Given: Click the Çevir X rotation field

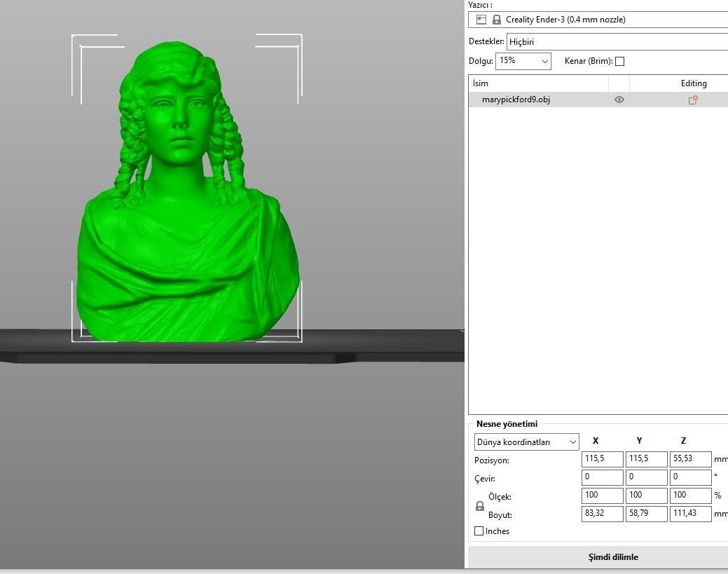Looking at the screenshot, I should 602,477.
